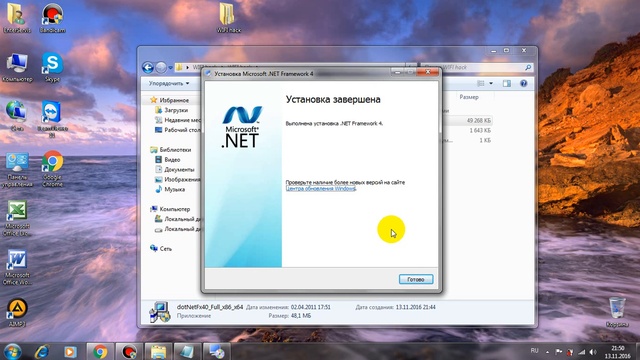Switch to Bandicam on the taskbar
Screen dimensions: 640x360
coord(129,351)
